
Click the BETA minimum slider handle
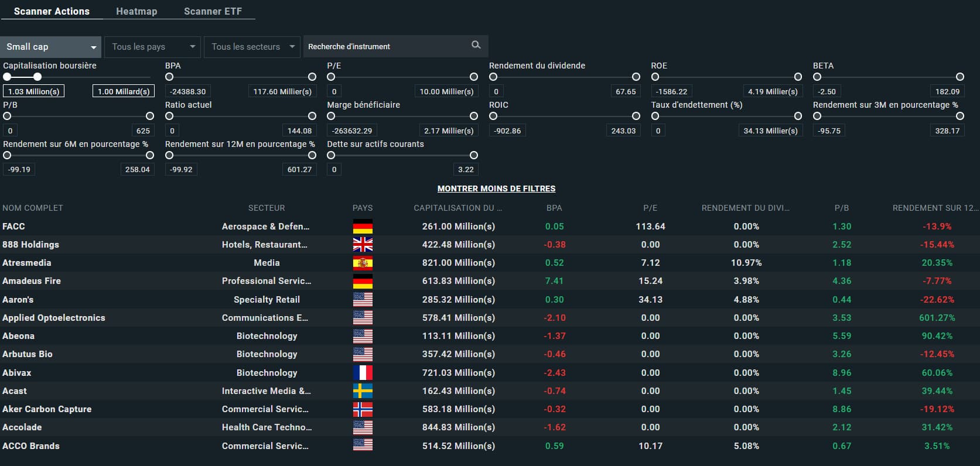(x=817, y=77)
